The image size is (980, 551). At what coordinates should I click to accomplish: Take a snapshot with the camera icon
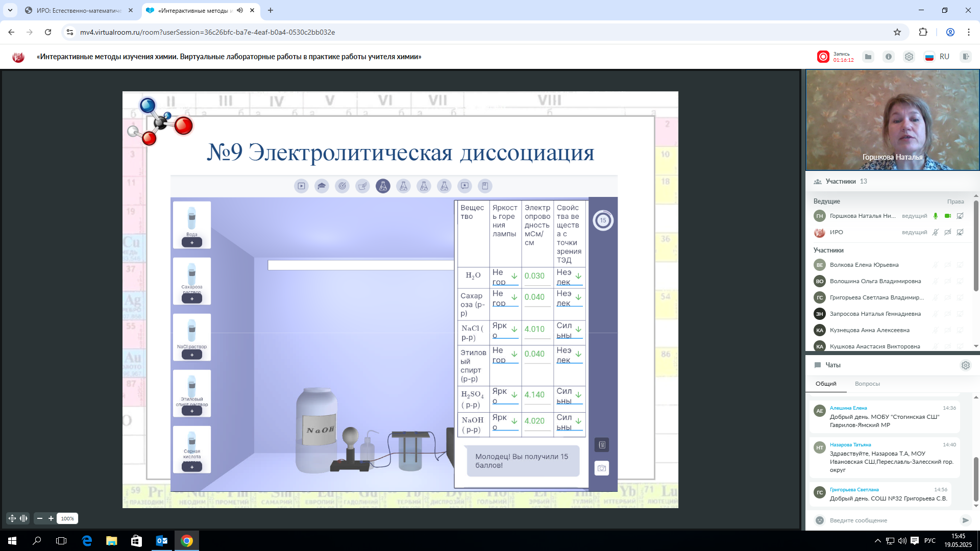(x=602, y=468)
